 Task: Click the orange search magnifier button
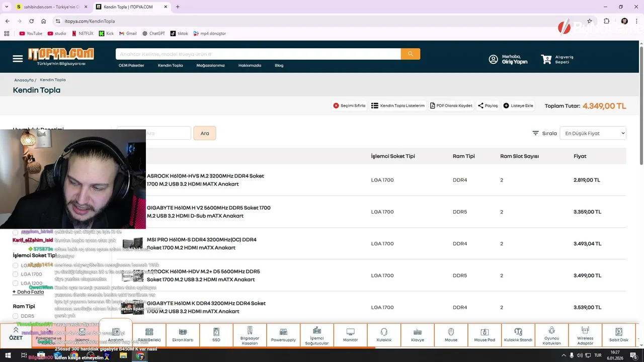tap(411, 54)
